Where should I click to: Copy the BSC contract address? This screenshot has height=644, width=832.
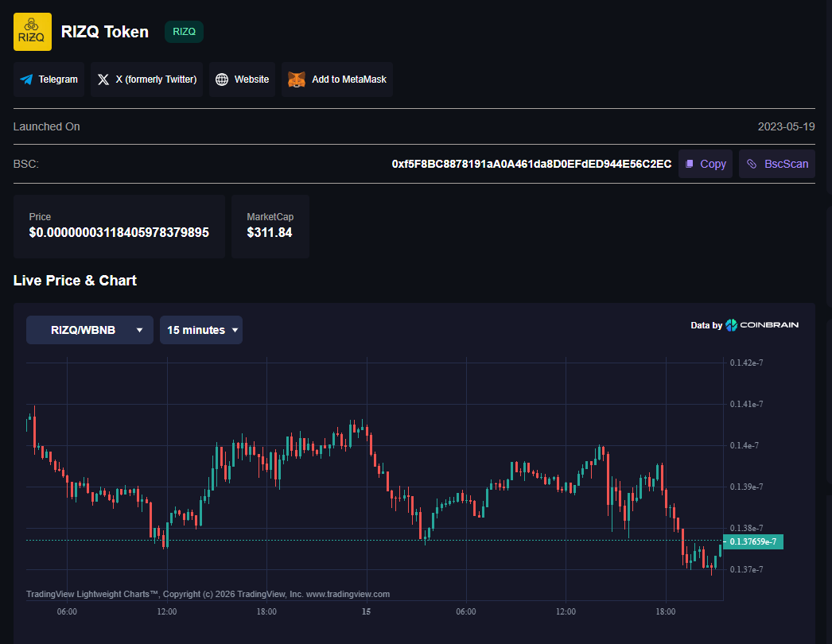pyautogui.click(x=705, y=164)
